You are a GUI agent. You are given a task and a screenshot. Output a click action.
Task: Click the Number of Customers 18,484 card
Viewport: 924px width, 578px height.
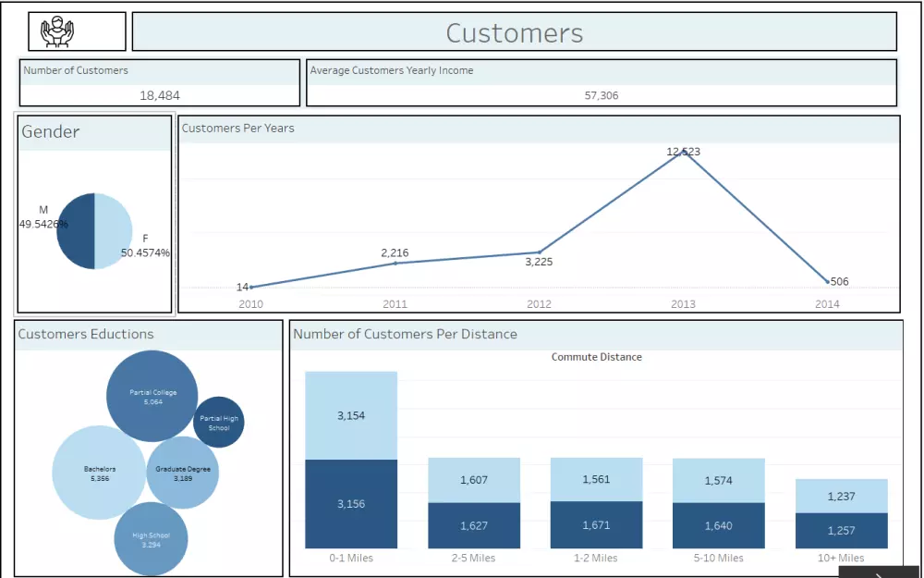[158, 81]
